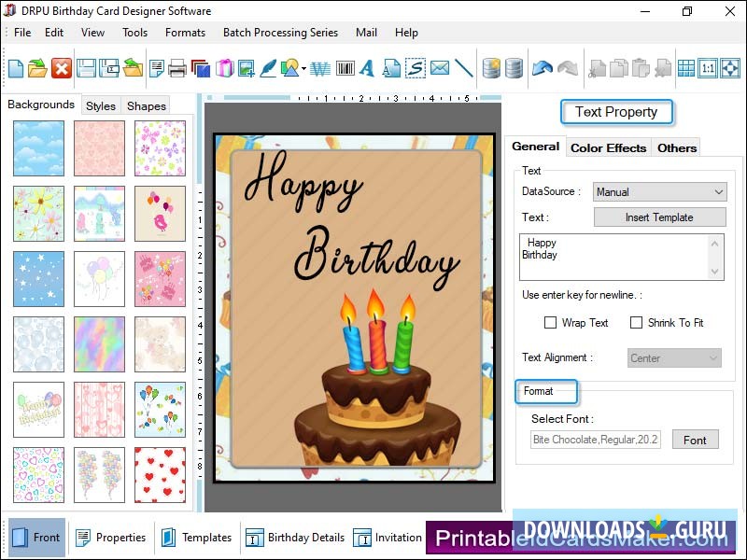Open the Formats menu
This screenshot has width=747, height=560.
point(185,33)
